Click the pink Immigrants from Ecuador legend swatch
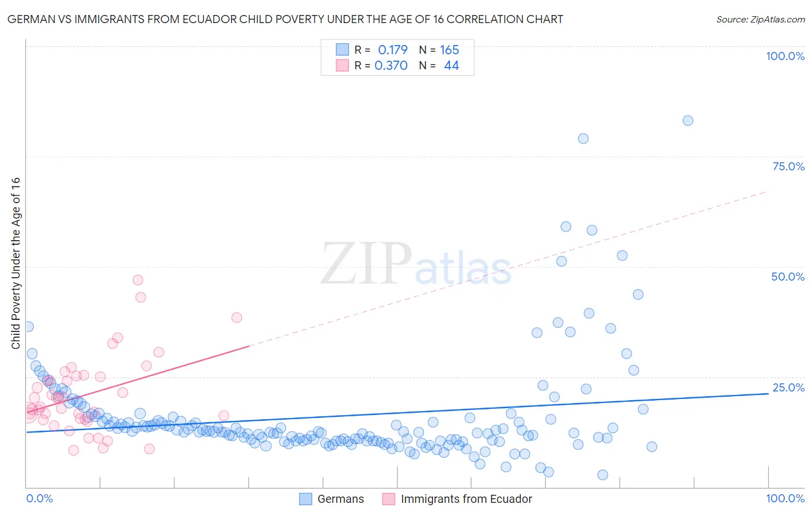 point(389,499)
